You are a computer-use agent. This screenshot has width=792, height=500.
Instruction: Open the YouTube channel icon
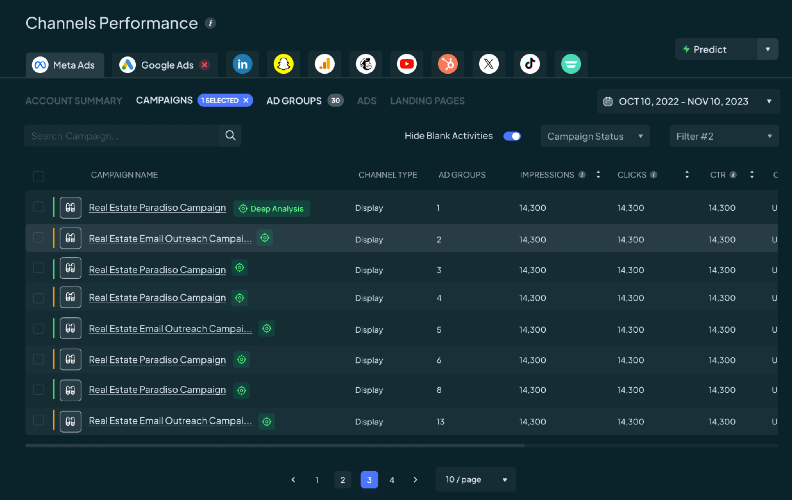406,64
